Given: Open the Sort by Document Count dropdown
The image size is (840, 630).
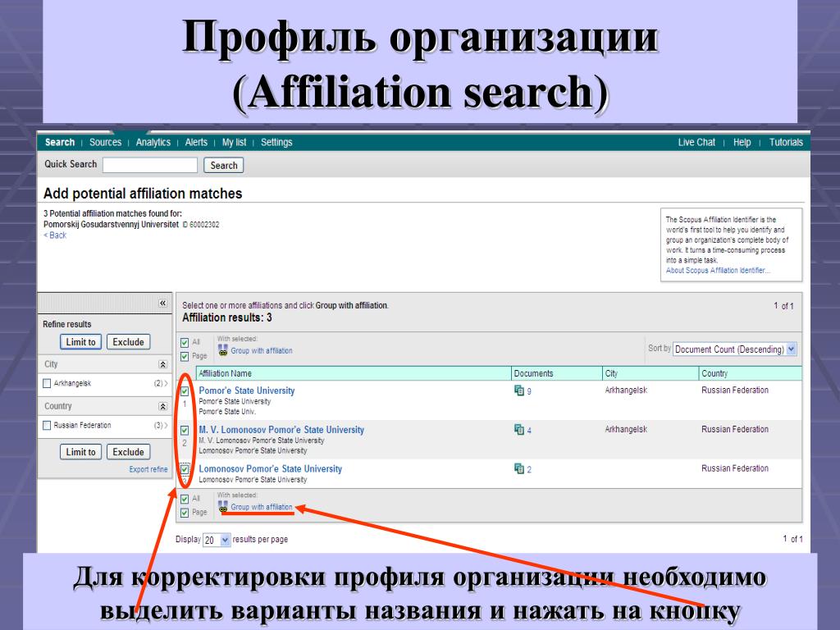Looking at the screenshot, I should pos(734,349).
